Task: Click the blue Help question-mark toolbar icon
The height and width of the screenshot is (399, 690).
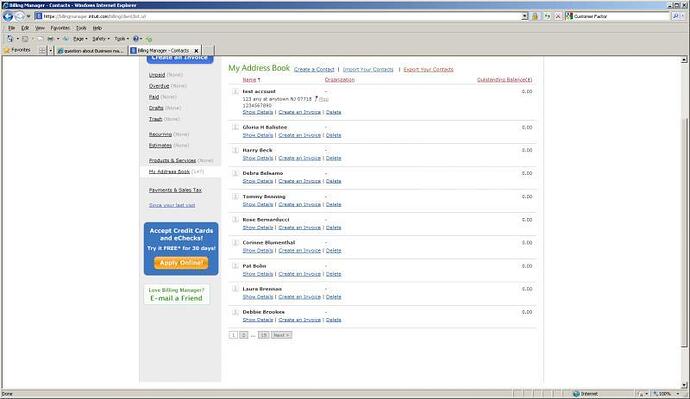Action: click(x=136, y=39)
